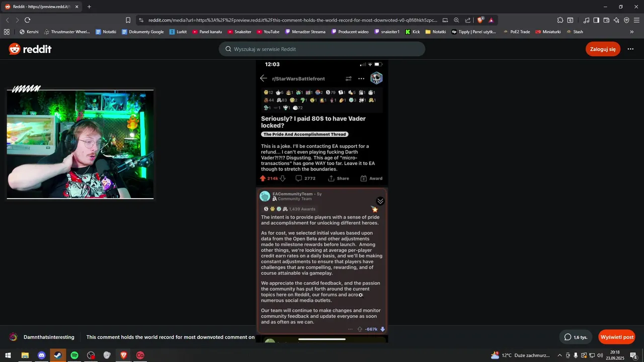Viewport: 644px width, 362px height.
Task: Open File Explorer from the taskbar
Action: pos(25,355)
